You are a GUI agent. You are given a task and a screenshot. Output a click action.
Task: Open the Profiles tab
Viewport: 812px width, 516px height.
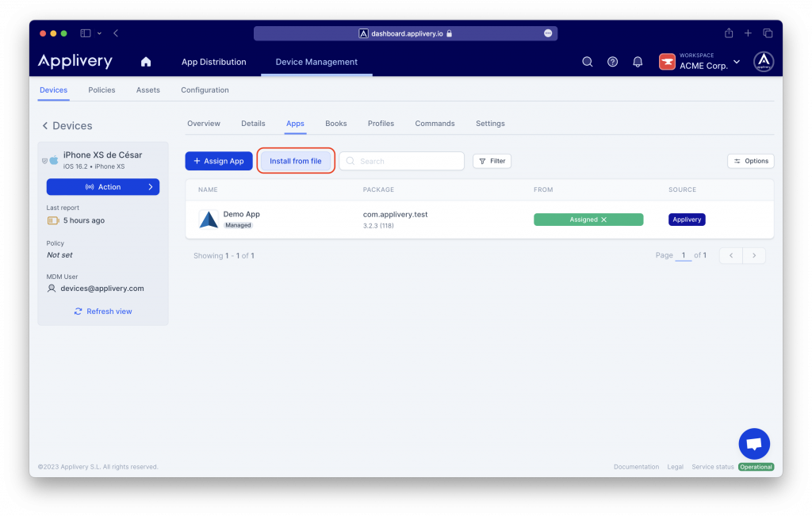[x=381, y=124]
